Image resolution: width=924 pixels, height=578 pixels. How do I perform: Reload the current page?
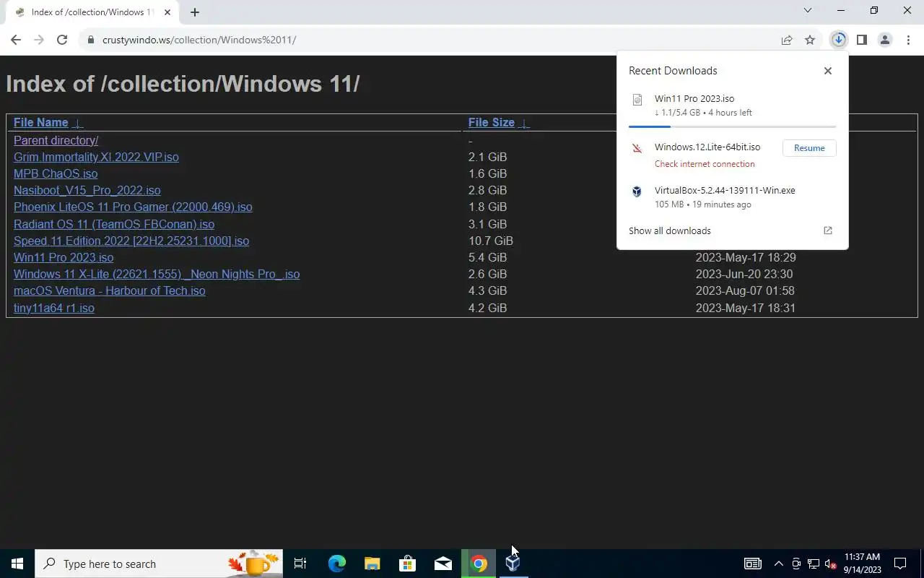(62, 40)
